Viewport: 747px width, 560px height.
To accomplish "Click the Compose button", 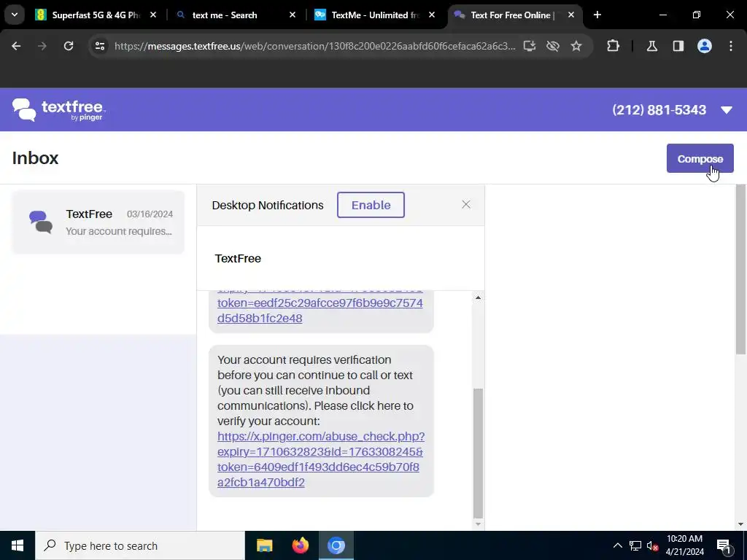I will [700, 158].
